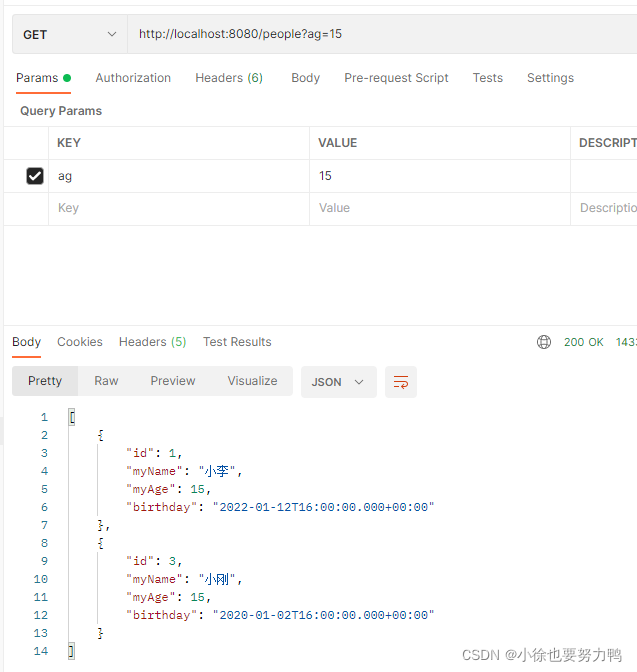637x672 pixels.
Task: Click the ag key cell
Action: tap(179, 176)
